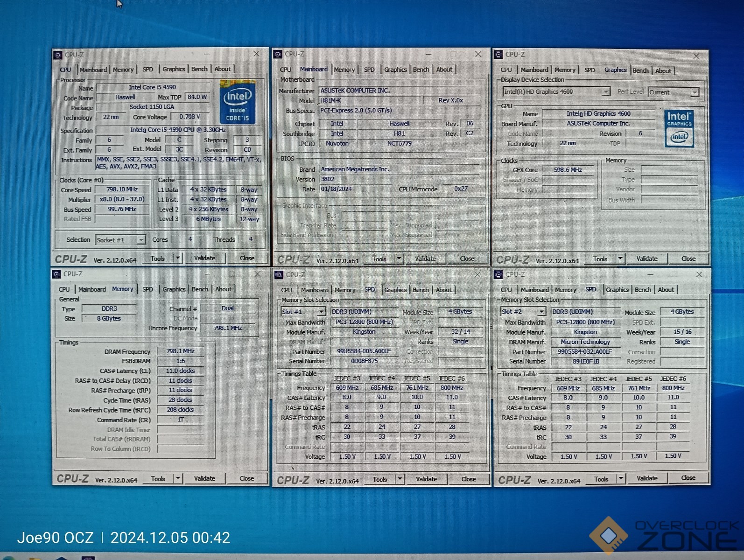Expand Tools arrow in the Memory window

(x=178, y=478)
